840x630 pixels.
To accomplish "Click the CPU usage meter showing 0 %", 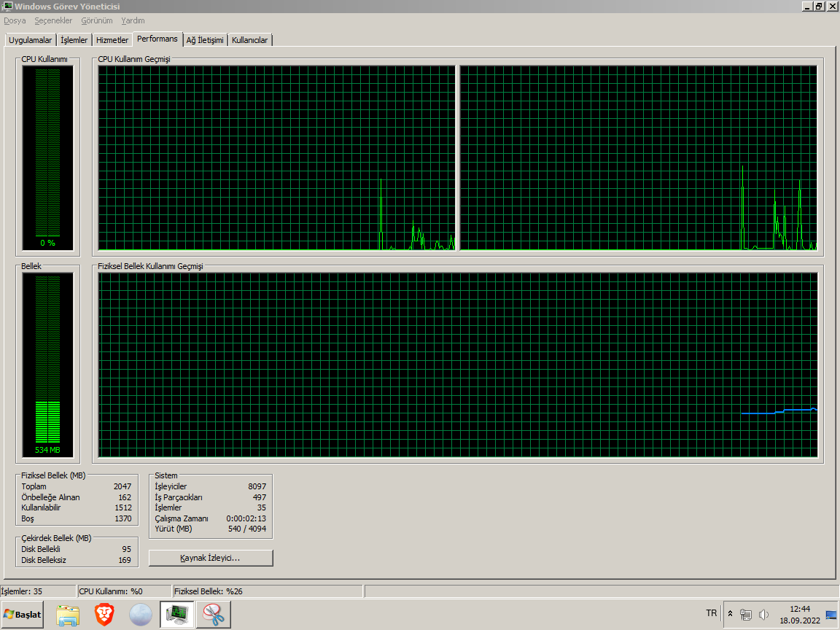I will tap(47, 158).
